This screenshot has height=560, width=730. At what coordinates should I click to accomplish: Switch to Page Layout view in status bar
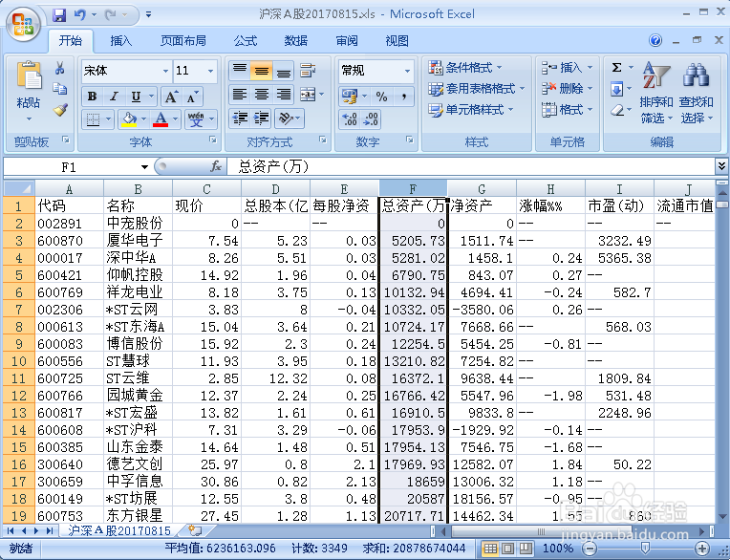point(508,549)
